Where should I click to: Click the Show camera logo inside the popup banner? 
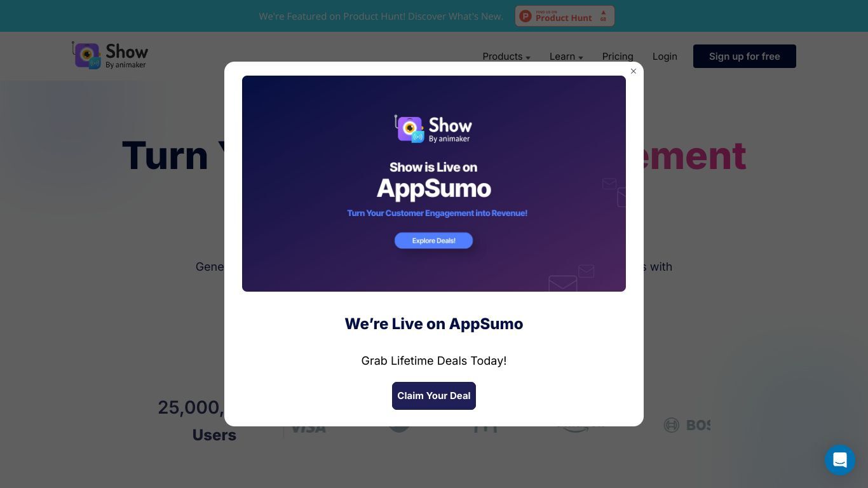point(410,128)
